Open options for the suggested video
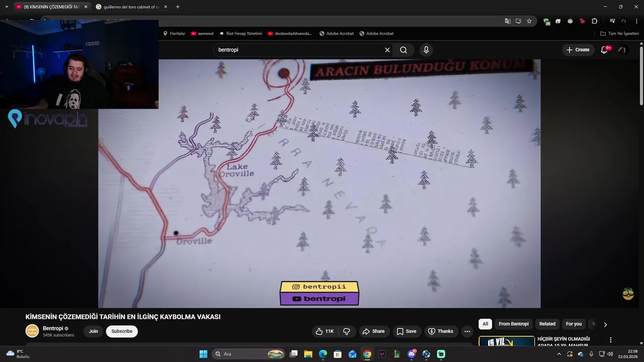This screenshot has height=362, width=644. click(x=610, y=340)
